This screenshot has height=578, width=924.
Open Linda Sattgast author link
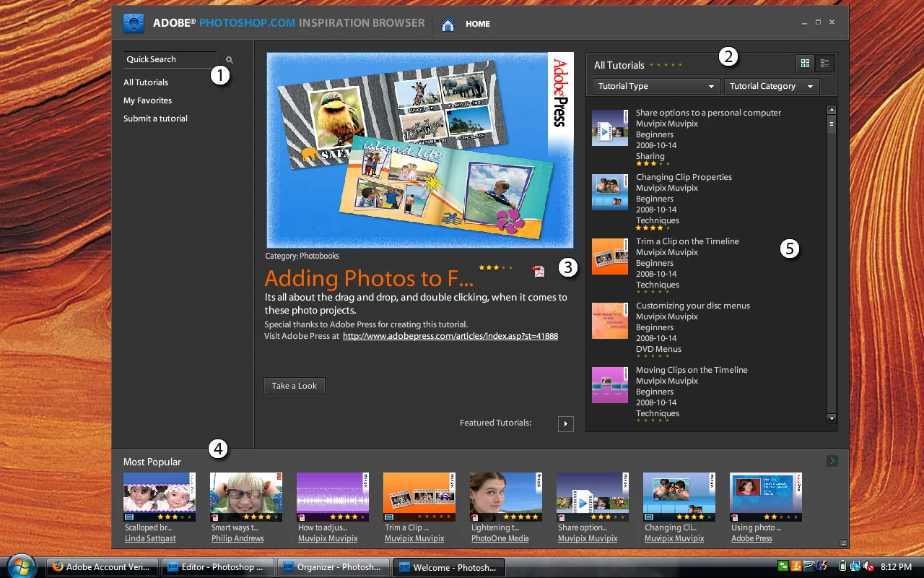(x=150, y=538)
